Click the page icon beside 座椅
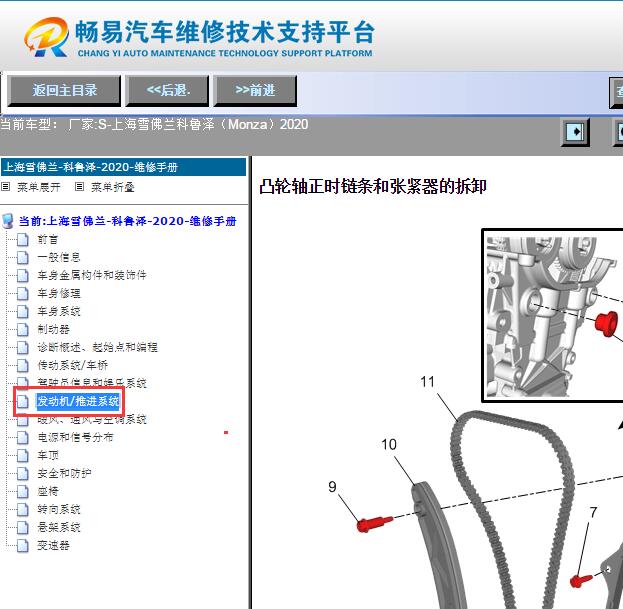The width and height of the screenshot is (623, 609). click(x=23, y=491)
